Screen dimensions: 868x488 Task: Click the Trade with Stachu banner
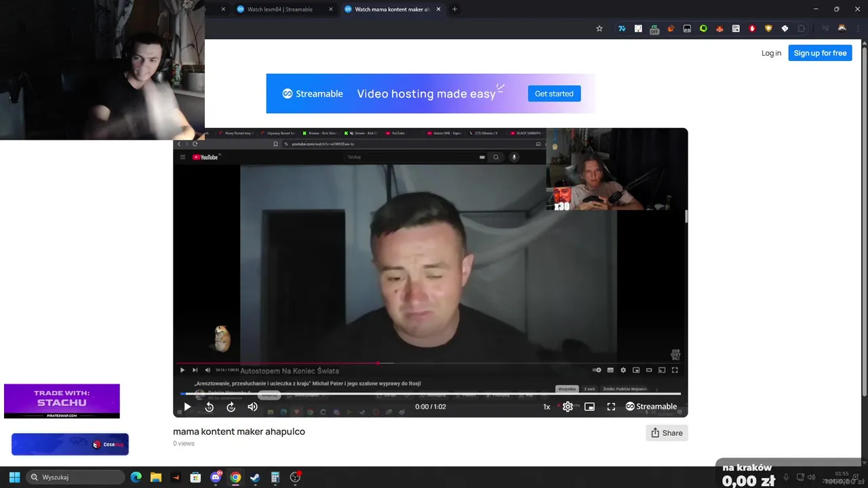tap(62, 401)
